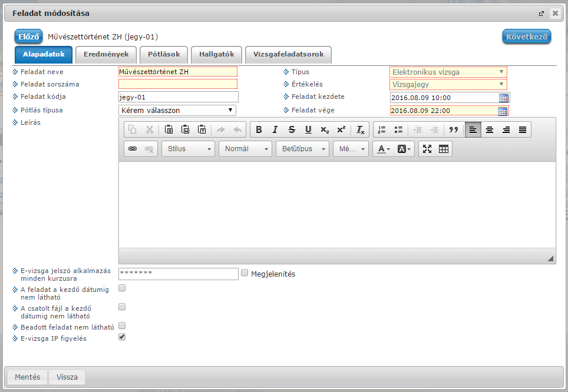Click the Előző button
This screenshot has height=392, width=568.
(x=29, y=36)
